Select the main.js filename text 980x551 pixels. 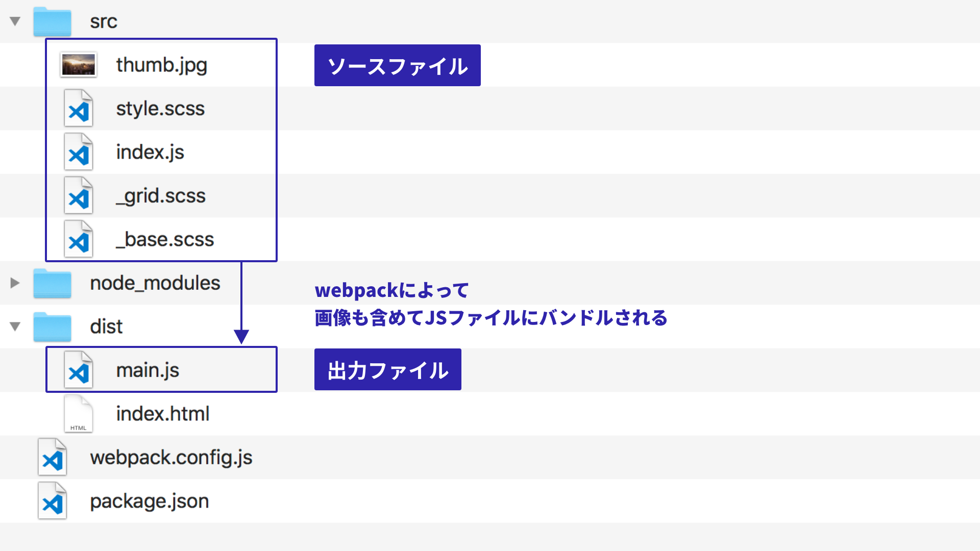(x=148, y=370)
